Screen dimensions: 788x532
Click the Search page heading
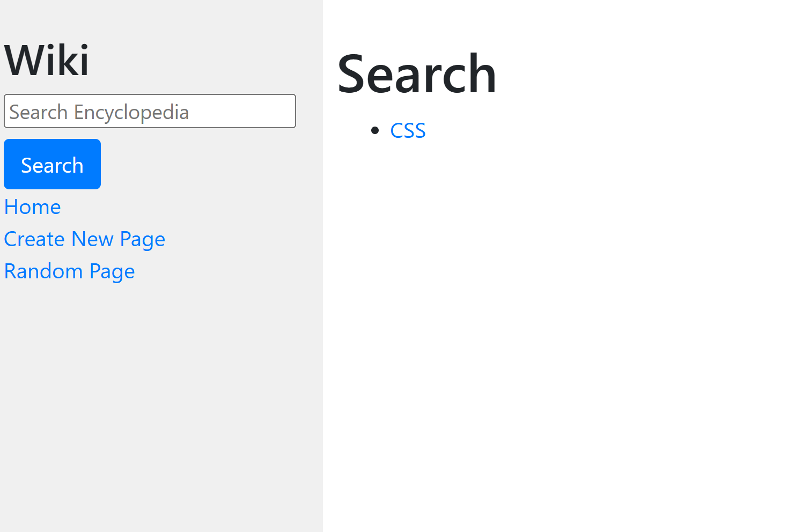(x=417, y=74)
